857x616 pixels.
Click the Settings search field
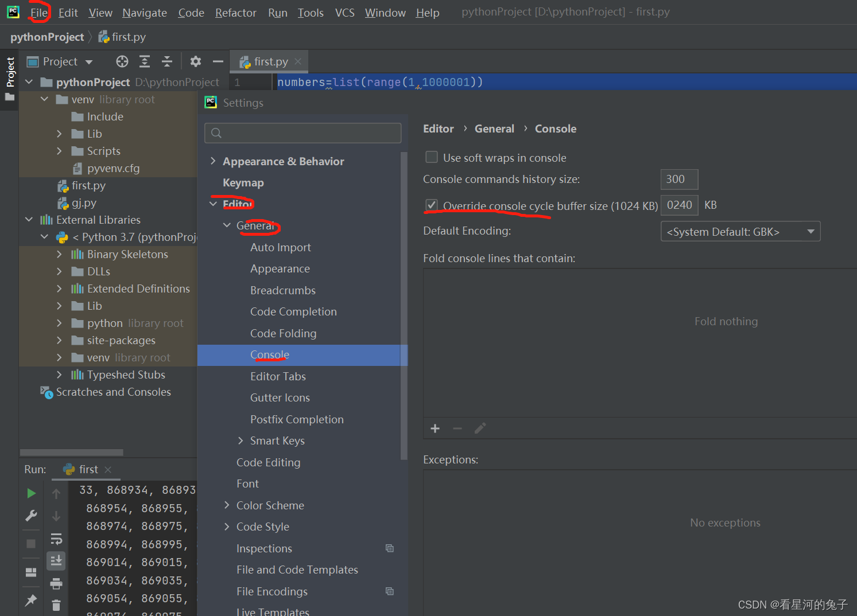point(303,133)
